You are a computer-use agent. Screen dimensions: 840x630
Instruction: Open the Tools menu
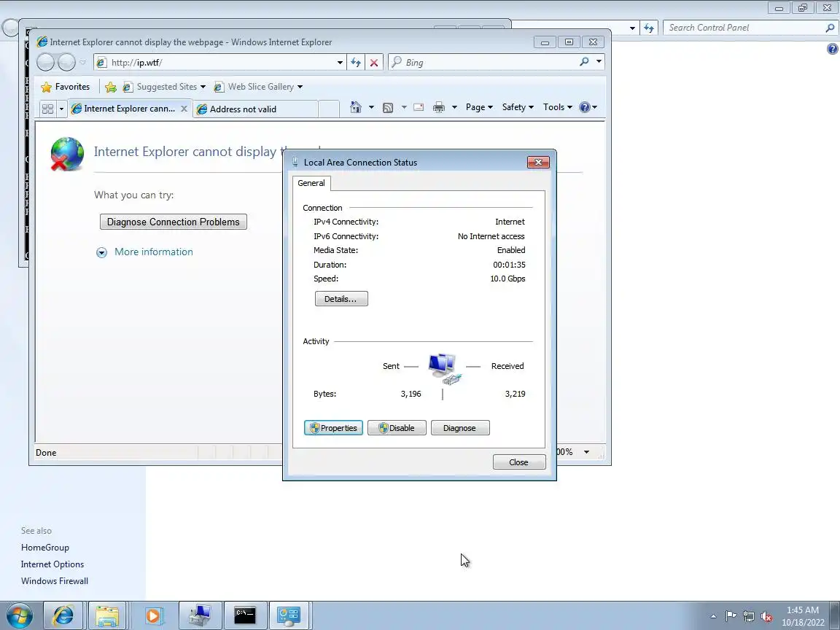(x=558, y=107)
